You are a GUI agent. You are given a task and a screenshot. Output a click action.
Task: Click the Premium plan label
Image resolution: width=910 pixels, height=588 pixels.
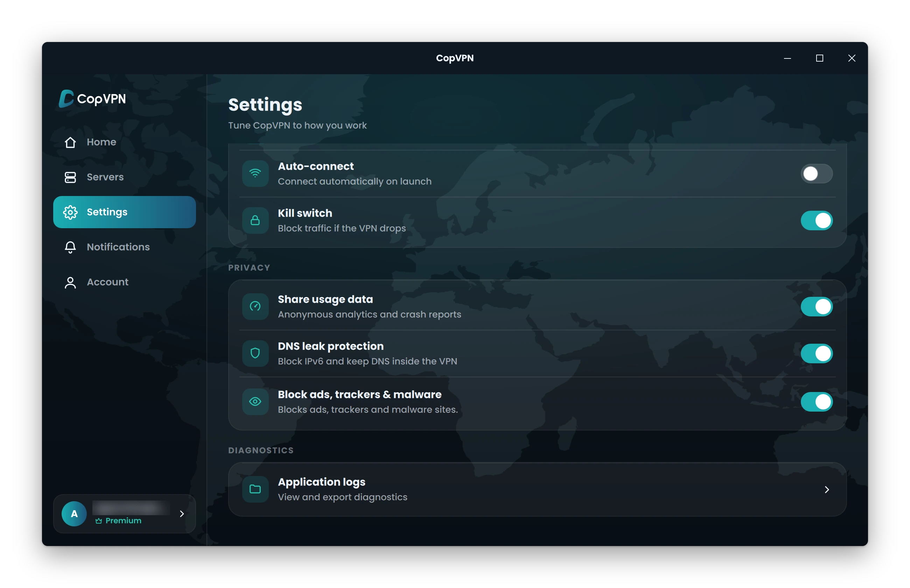[x=123, y=521]
